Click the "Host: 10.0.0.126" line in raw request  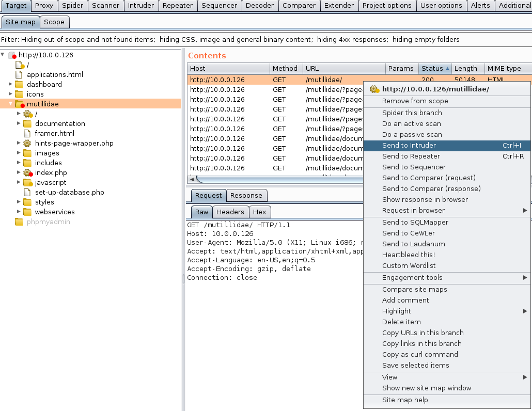point(220,234)
